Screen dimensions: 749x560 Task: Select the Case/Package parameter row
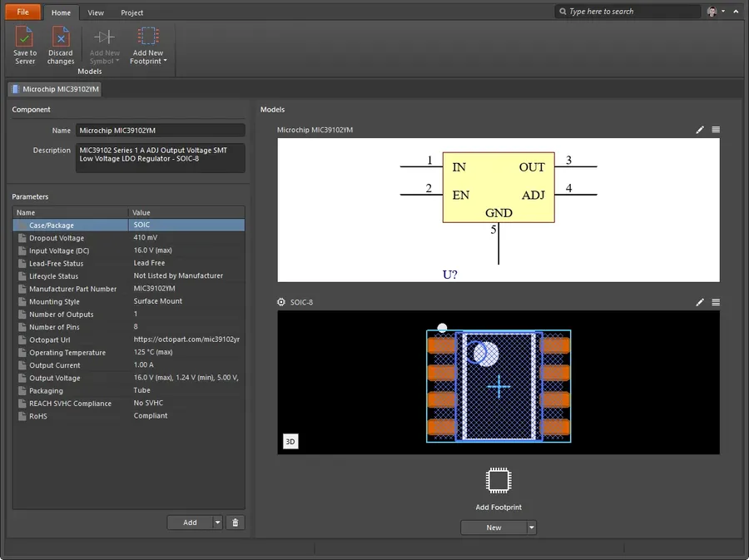tap(128, 225)
